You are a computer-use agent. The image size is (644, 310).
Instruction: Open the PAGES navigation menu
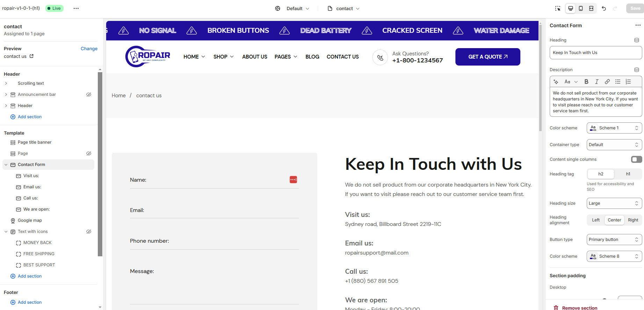pyautogui.click(x=286, y=57)
